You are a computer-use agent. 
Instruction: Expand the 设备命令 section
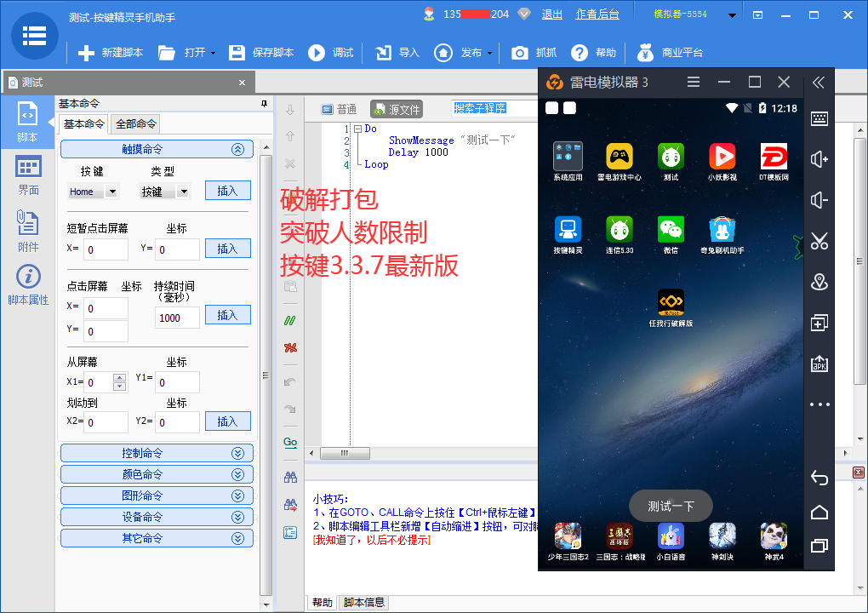237,517
